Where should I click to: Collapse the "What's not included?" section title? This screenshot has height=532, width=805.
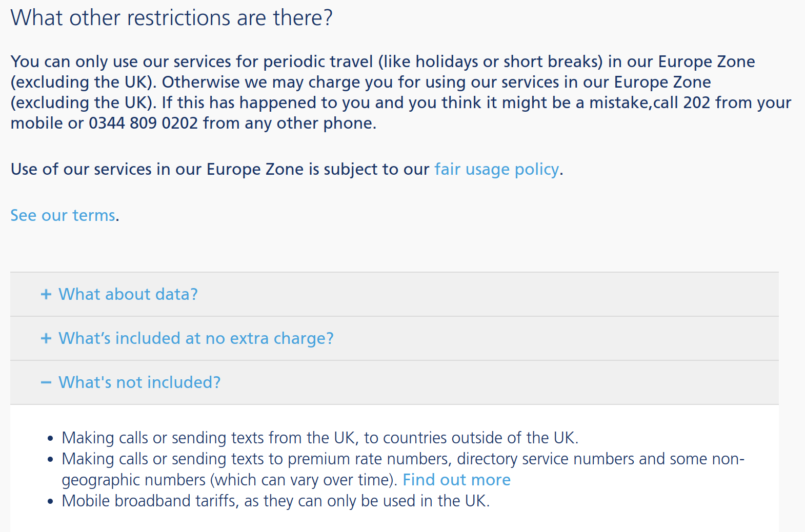139,382
